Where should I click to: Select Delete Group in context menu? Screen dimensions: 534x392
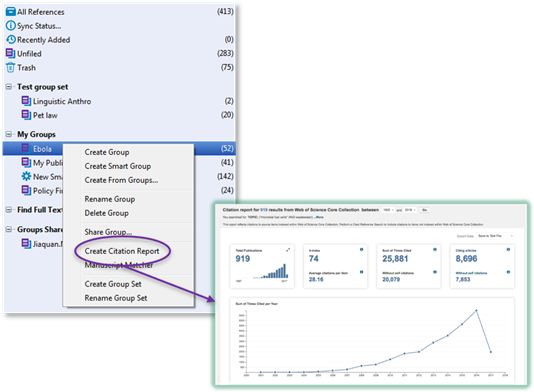[107, 213]
